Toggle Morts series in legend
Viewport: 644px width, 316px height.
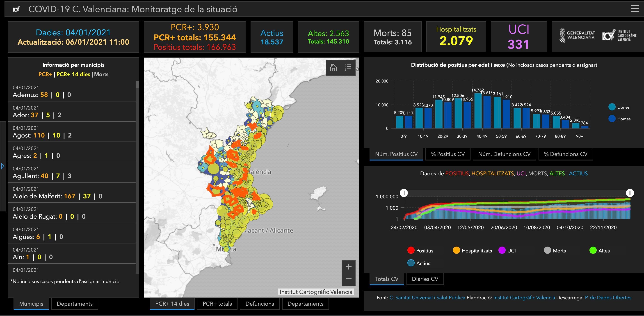pos(555,250)
